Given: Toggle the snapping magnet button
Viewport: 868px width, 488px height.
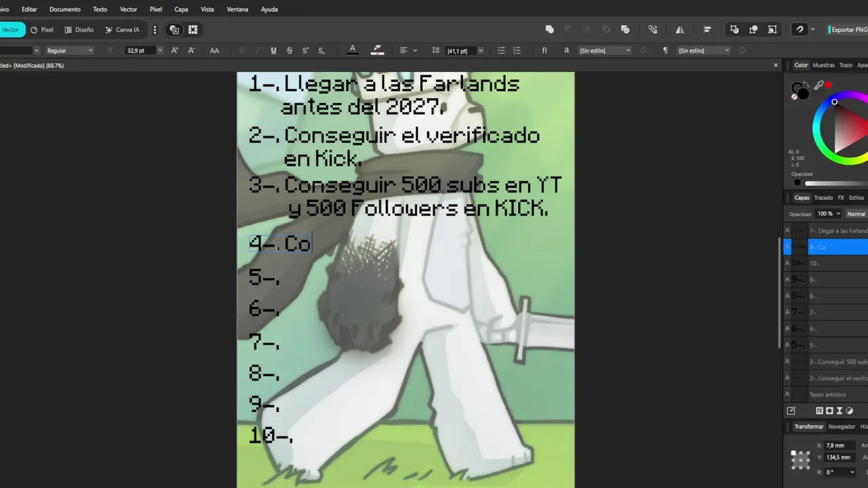Looking at the screenshot, I should [800, 30].
